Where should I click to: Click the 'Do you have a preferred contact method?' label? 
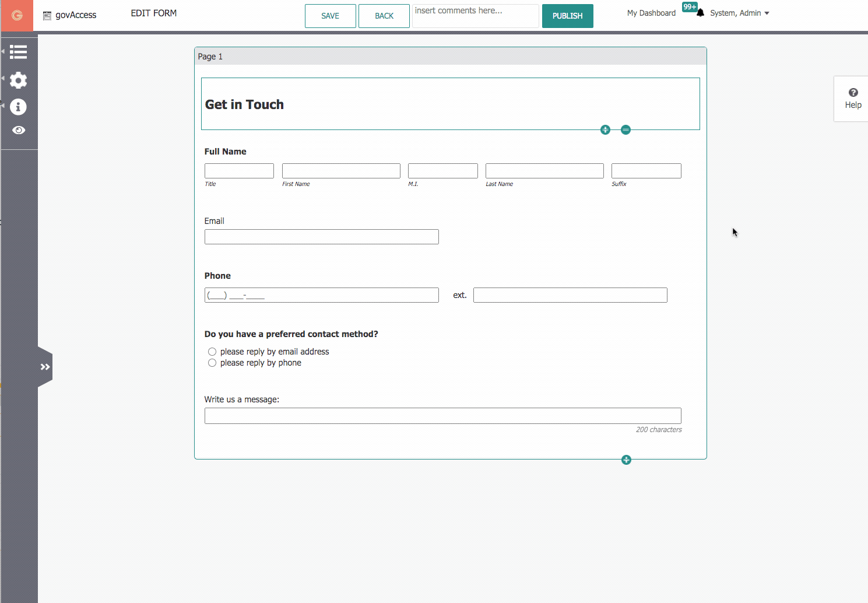(291, 334)
